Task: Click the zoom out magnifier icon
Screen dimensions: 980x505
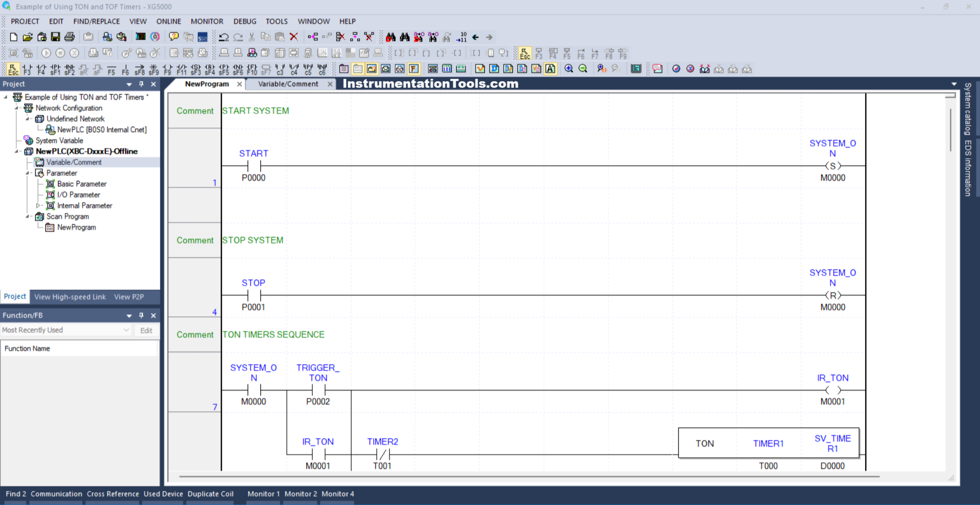Action: (x=583, y=69)
